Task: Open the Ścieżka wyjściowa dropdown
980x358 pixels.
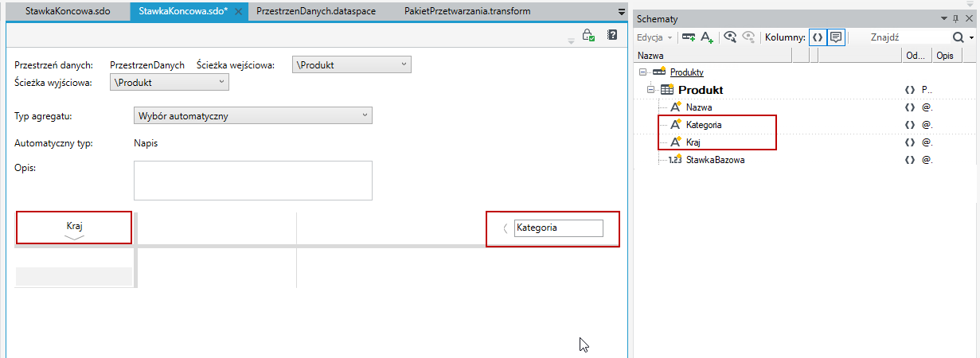Action: click(x=170, y=82)
